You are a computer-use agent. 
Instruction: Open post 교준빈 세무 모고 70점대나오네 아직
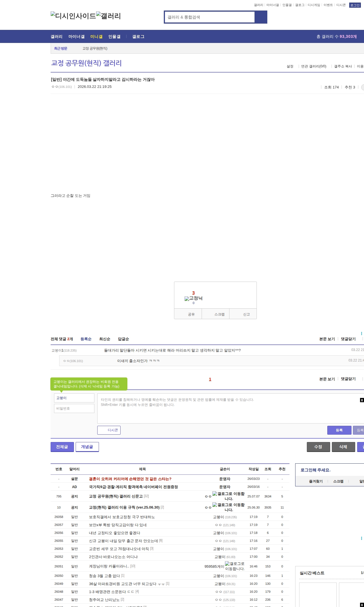pos(119,549)
